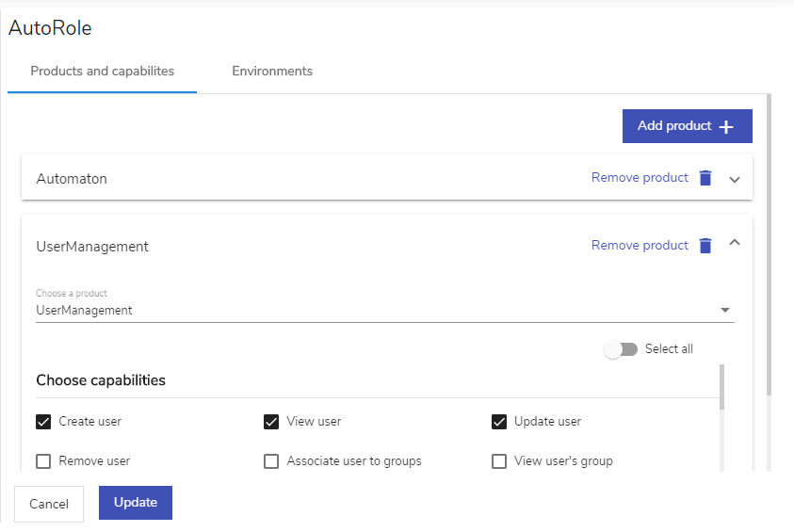Collapse the UserManagement product panel chevron
This screenshot has width=794, height=532.
pos(735,243)
